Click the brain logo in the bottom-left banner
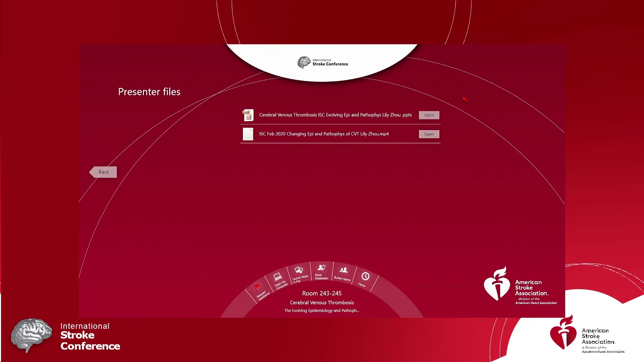Viewport: 644px width, 362px height. 31,335
